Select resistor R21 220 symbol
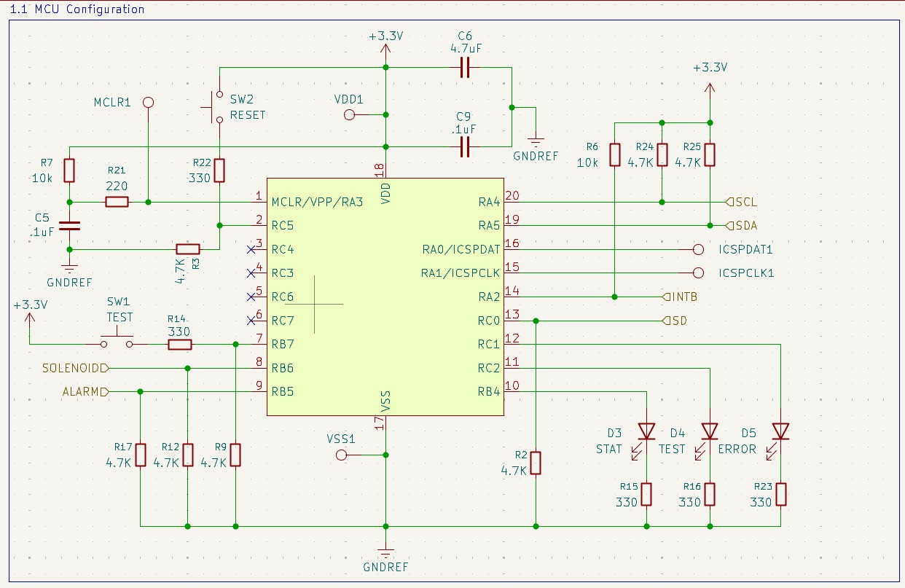Image resolution: width=905 pixels, height=588 pixels. [117, 202]
